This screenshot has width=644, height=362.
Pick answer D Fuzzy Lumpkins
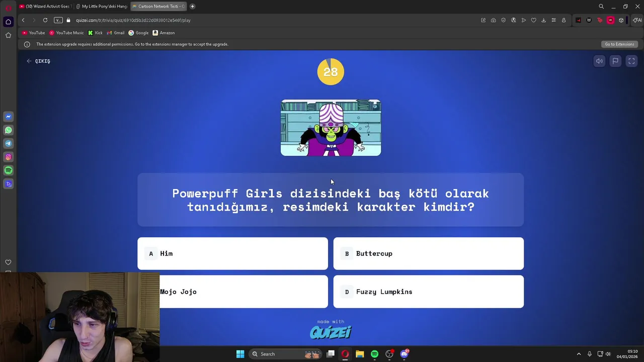pyautogui.click(x=428, y=292)
